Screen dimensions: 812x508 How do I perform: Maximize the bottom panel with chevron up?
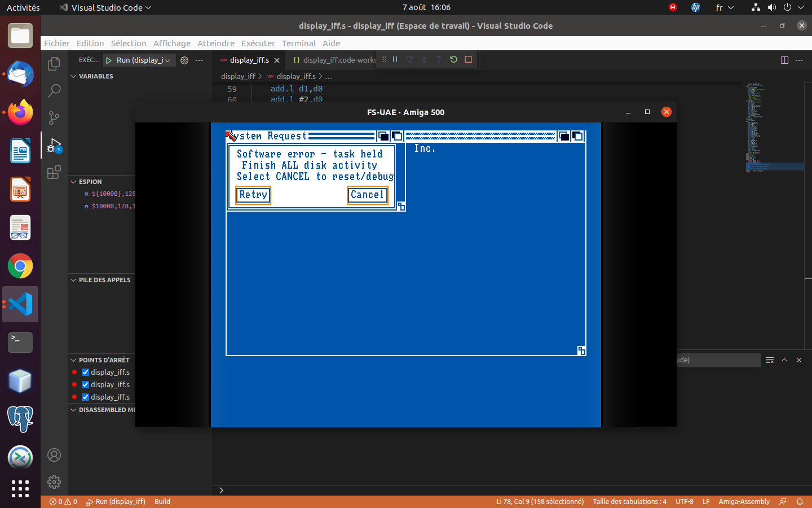[x=784, y=360]
